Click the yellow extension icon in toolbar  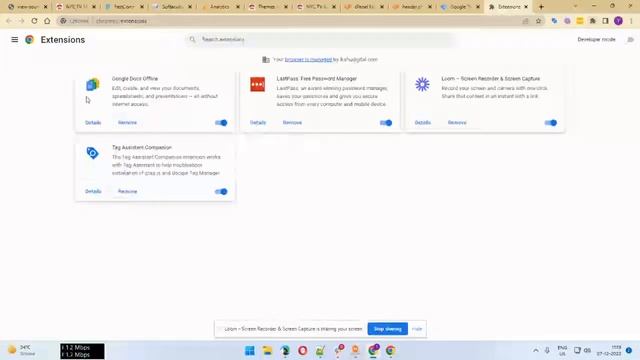[580, 21]
